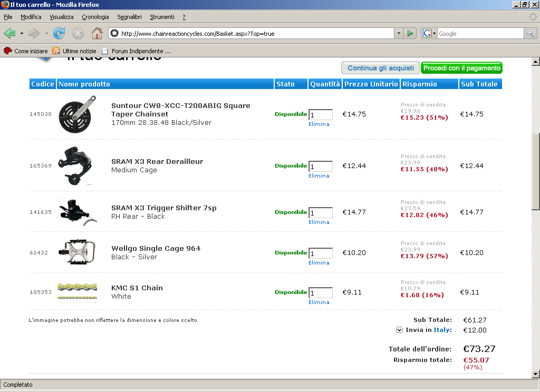Open the Modifica menu
The height and width of the screenshot is (392, 540).
[31, 17]
